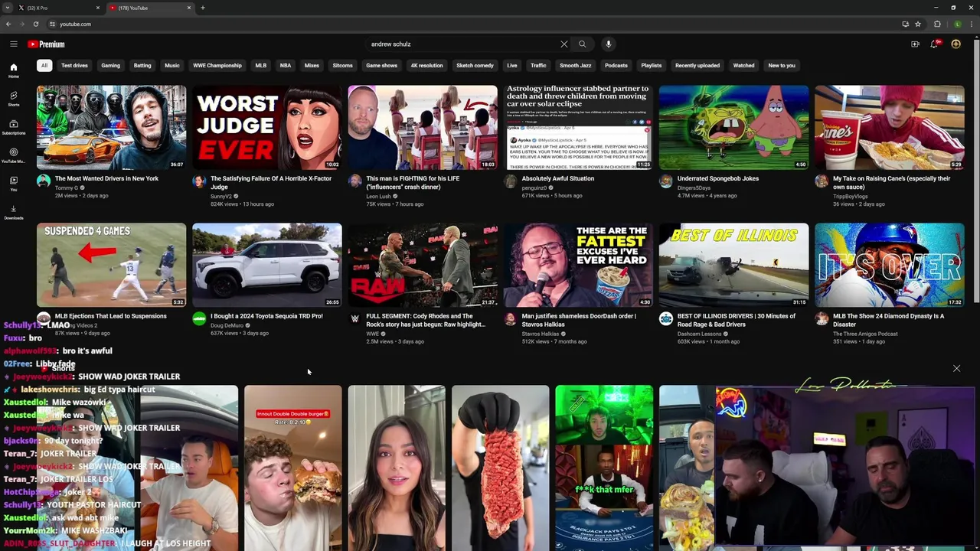Open YouTube Music in the sidebar
Image resolution: width=980 pixels, height=551 pixels.
click(x=14, y=155)
